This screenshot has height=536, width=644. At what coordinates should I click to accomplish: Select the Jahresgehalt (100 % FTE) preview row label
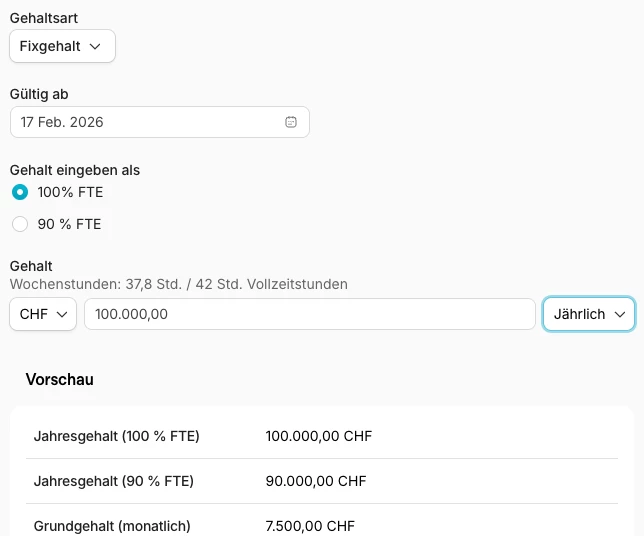pos(117,436)
